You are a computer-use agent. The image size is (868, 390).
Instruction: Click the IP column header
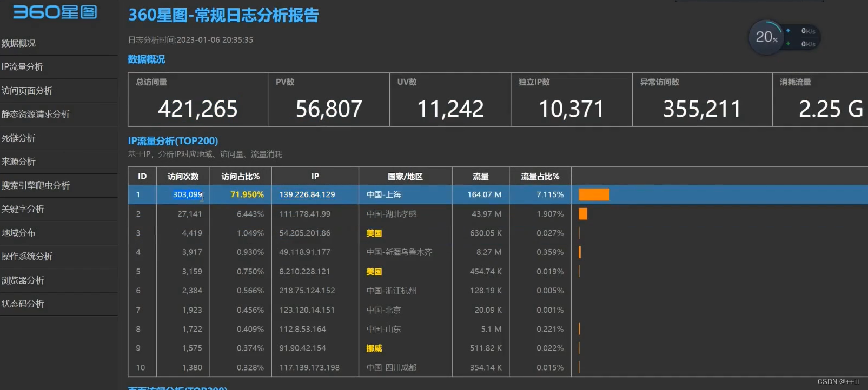(315, 177)
